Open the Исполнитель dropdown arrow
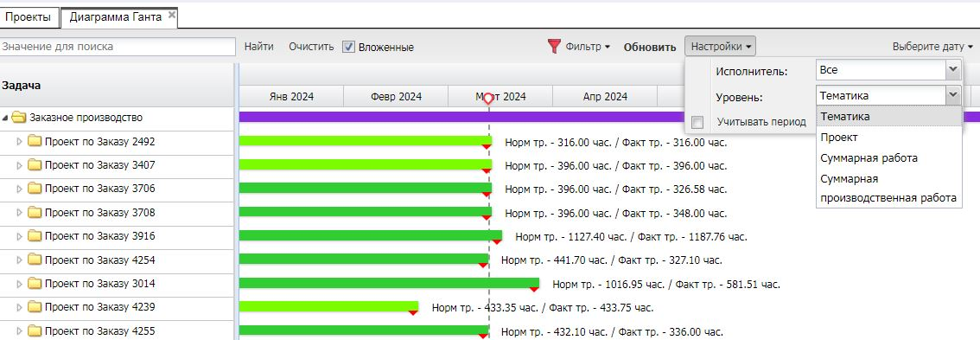Viewport: 980px width, 340px height. pos(952,70)
